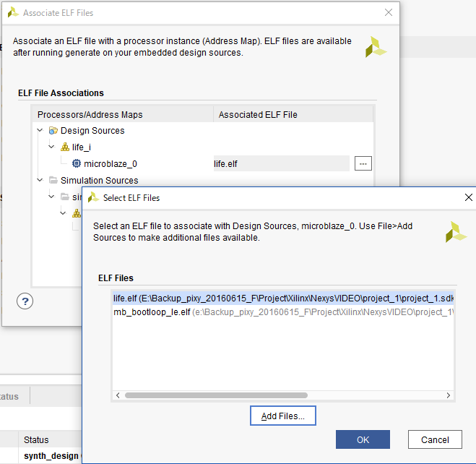Open the Add Files... browser
The width and height of the screenshot is (476, 464).
click(283, 416)
